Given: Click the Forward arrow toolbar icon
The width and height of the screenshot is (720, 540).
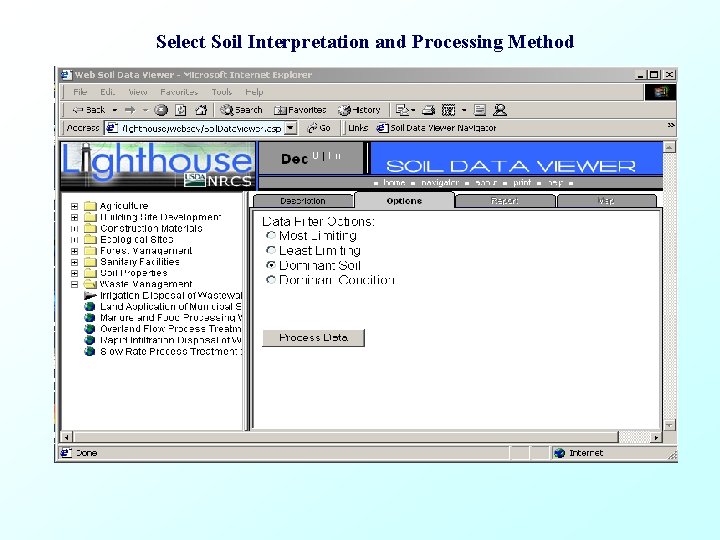Looking at the screenshot, I should point(130,110).
